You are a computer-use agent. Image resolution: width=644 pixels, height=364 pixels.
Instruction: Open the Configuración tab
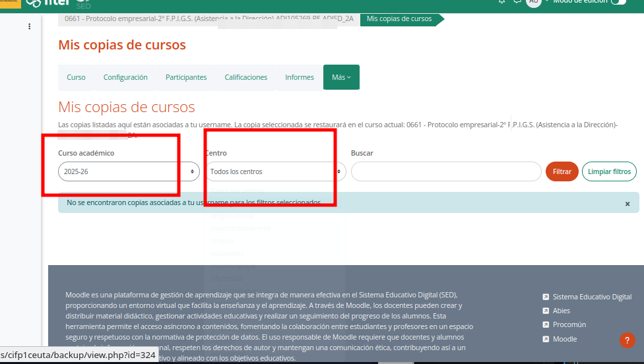tap(125, 77)
